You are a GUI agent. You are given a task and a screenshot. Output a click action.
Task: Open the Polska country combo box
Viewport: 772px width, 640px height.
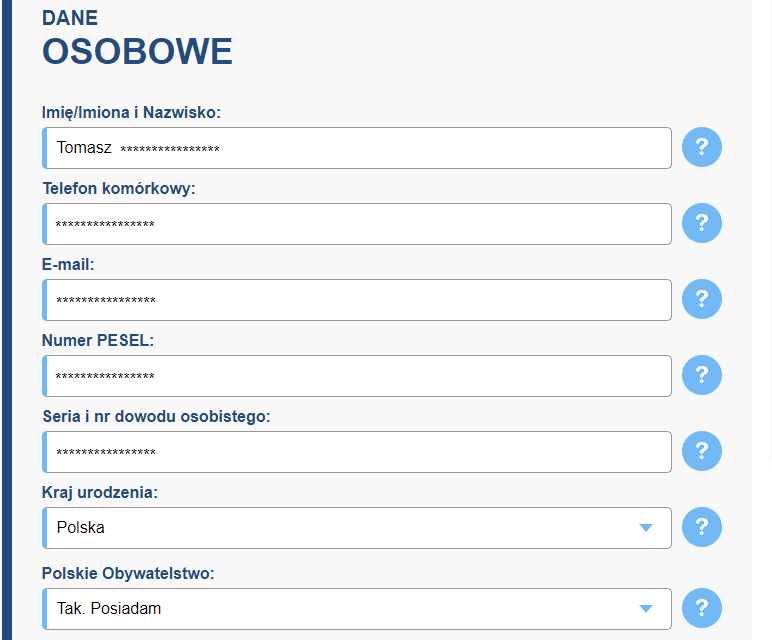tap(357, 528)
